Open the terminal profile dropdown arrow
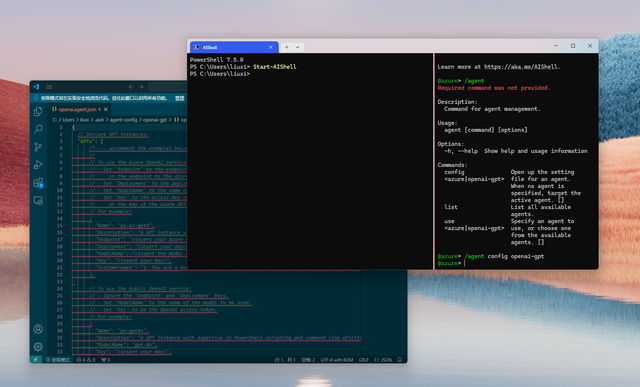Screen dimensions: 640x387 click(298, 47)
